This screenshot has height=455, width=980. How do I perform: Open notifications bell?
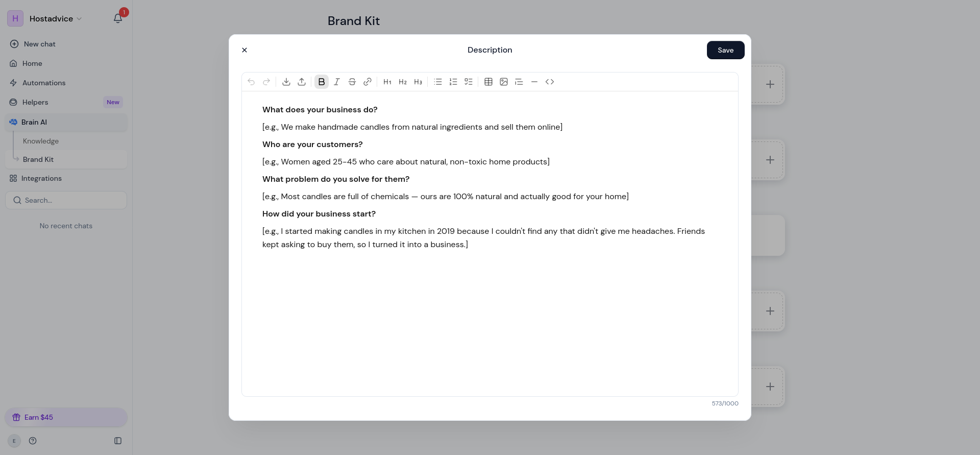tap(118, 18)
